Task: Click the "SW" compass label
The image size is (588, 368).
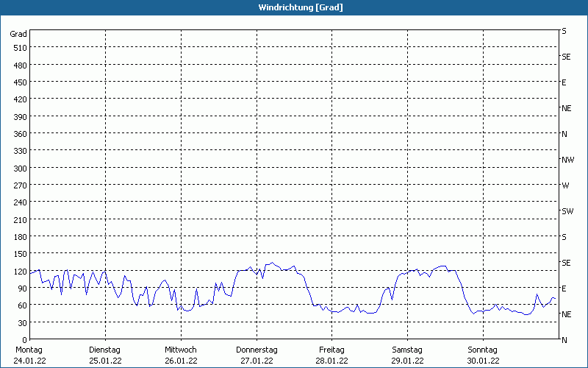Action: click(567, 211)
